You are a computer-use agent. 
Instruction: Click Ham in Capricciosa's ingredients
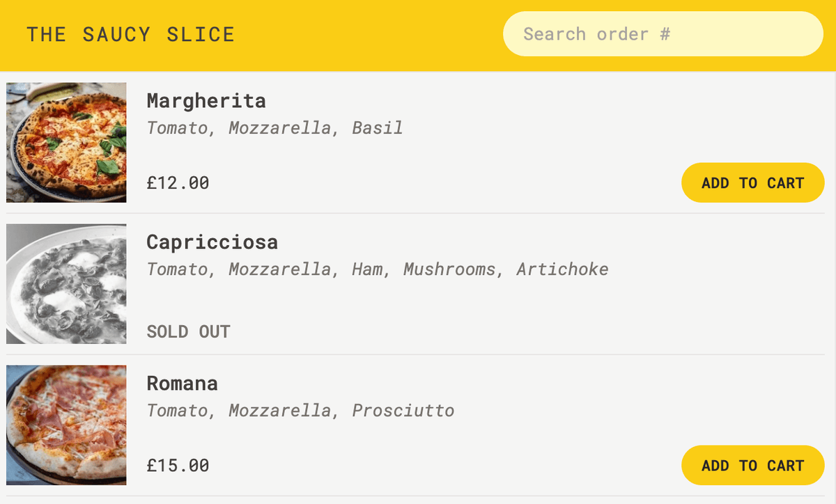[367, 269]
